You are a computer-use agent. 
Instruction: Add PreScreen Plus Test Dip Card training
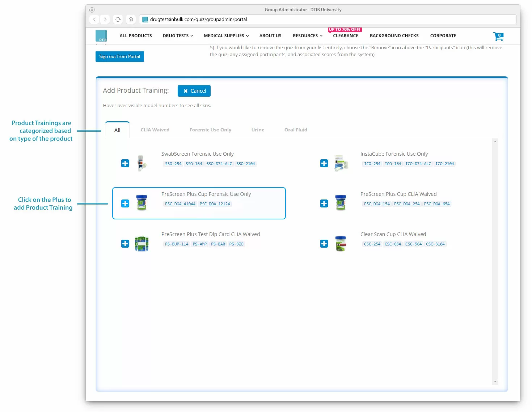click(125, 244)
